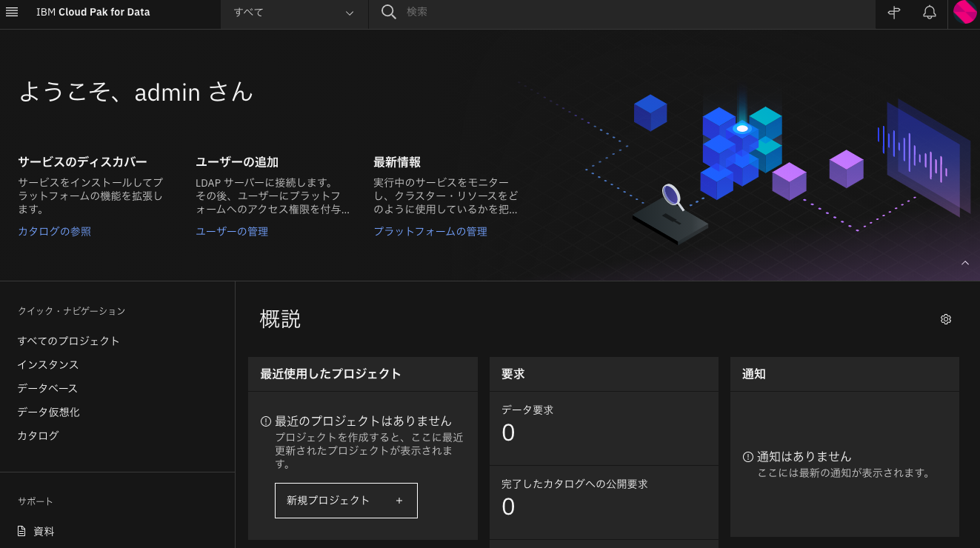The height and width of the screenshot is (548, 980).
Task: Open the すべて search scope dropdown
Action: (x=294, y=13)
